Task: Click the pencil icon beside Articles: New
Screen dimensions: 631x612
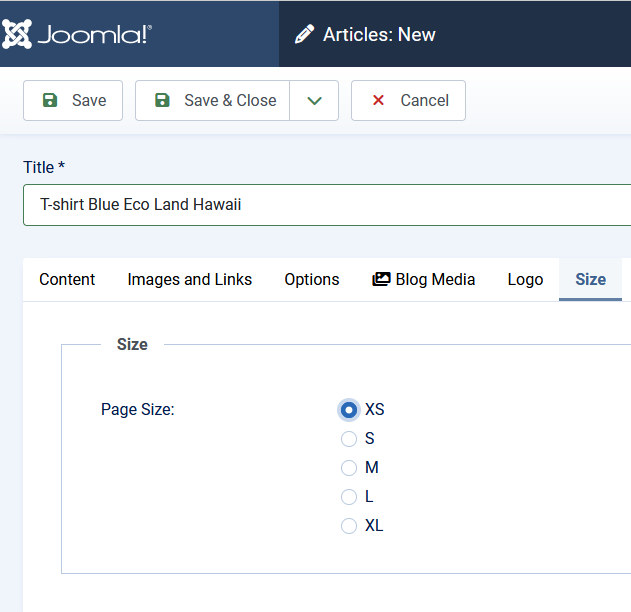Action: [304, 35]
